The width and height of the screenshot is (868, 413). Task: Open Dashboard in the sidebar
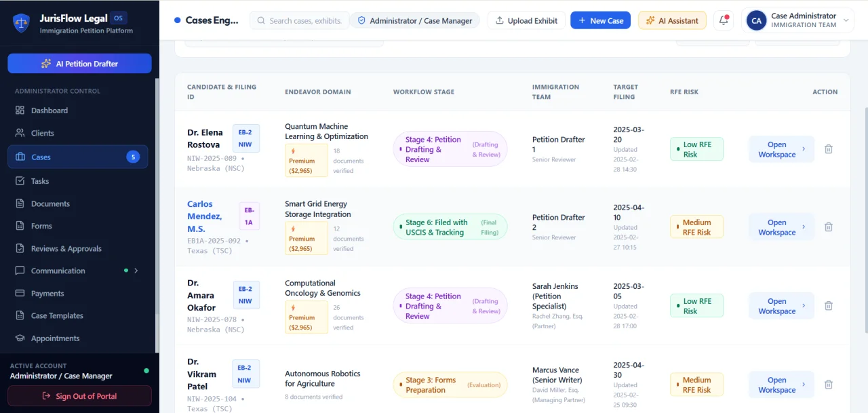click(78, 111)
